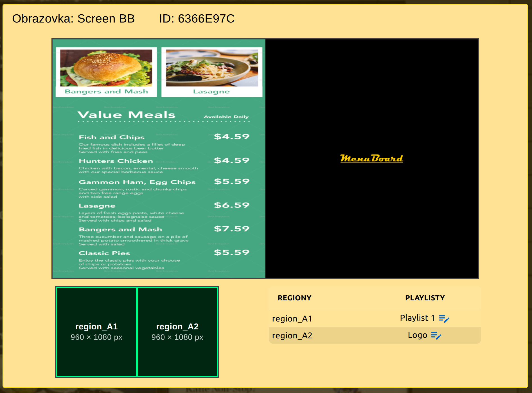Click the Fish and Chips menu item

[x=112, y=137]
